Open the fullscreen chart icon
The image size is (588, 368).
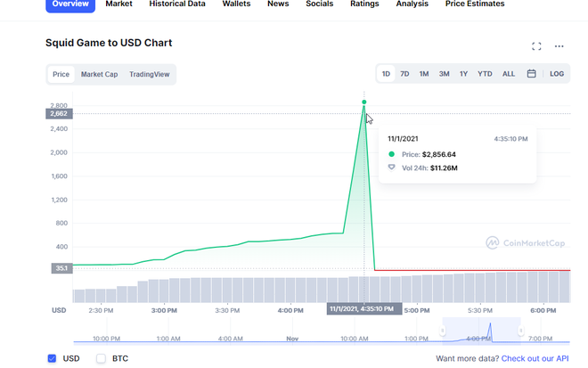536,46
